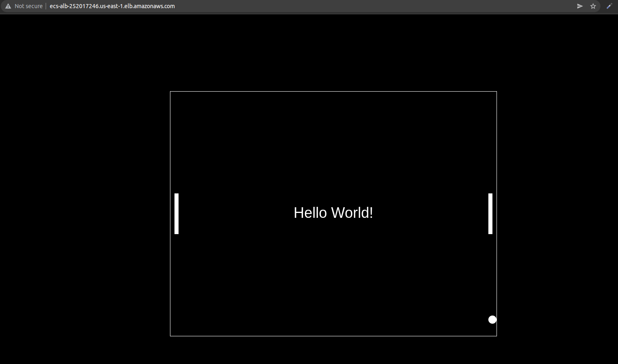The height and width of the screenshot is (364, 618).
Task: Click the pen icon at toolbar's right edge
Action: click(x=609, y=6)
